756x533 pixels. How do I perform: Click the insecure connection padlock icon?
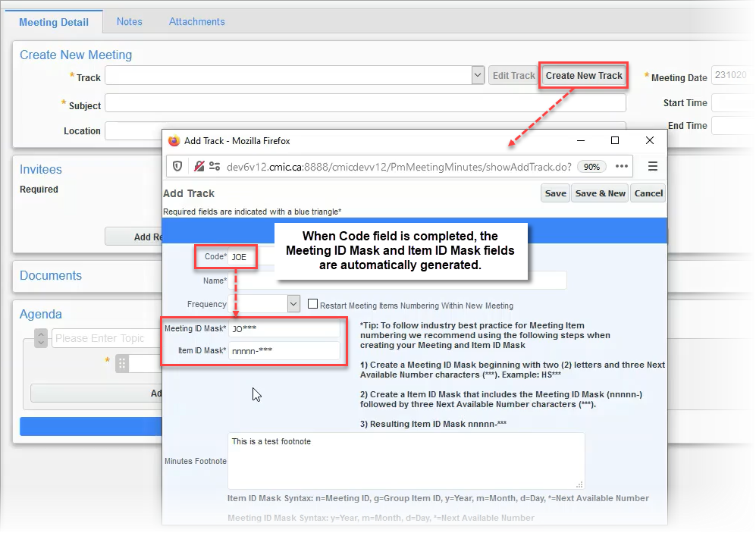coord(199,166)
